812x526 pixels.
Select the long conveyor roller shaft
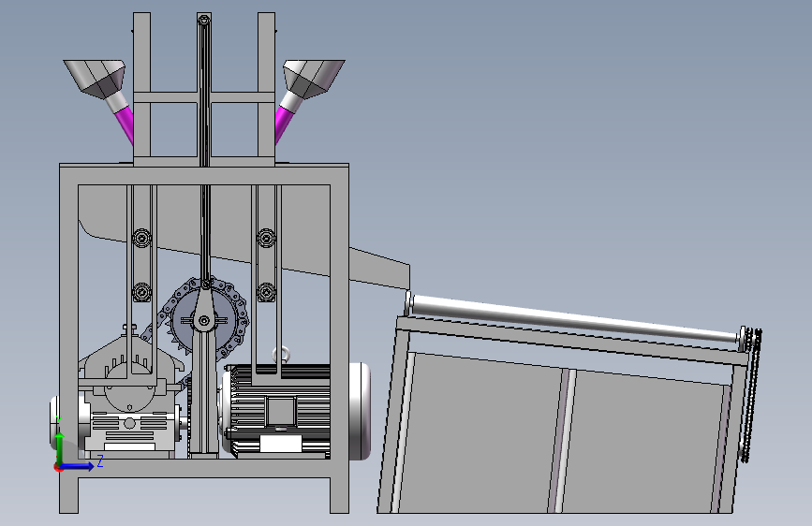[575, 317]
